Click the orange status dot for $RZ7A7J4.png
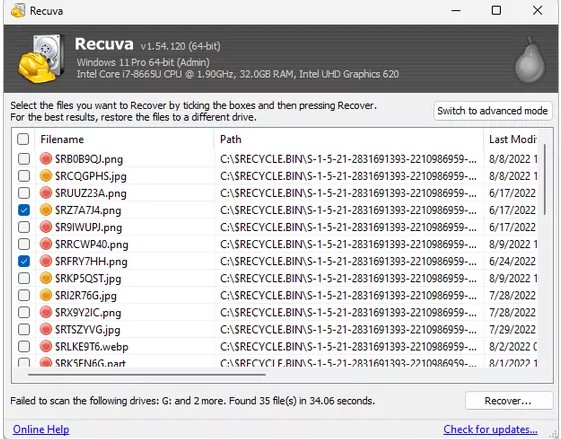This screenshot has height=439, width=561. tap(46, 210)
